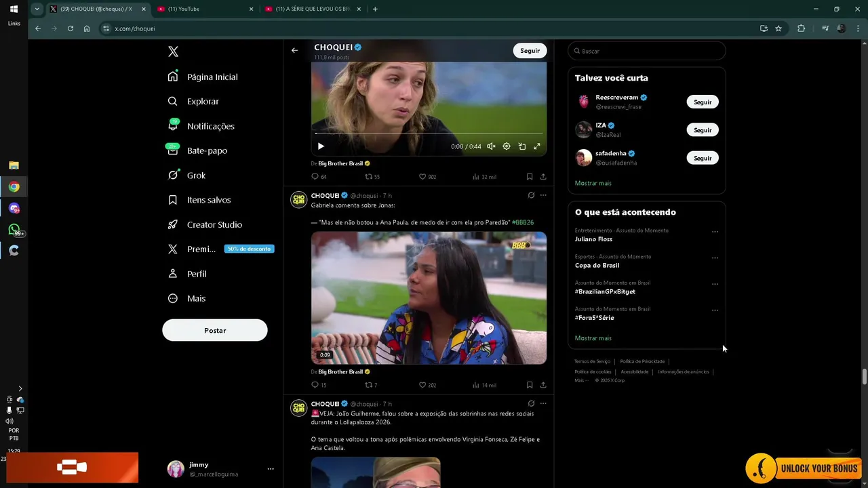Bookmark this page with the star icon
Viewport: 868px width, 488px height.
[778, 28]
